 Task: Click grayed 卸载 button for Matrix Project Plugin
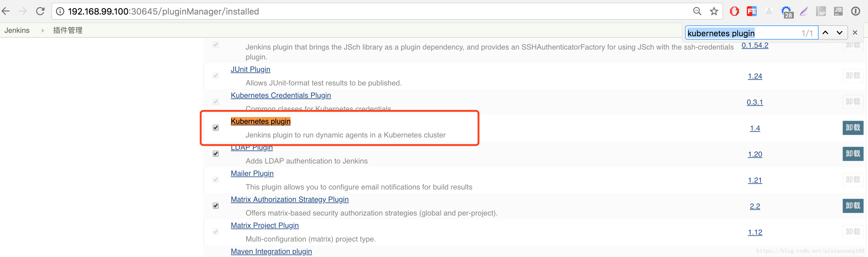point(853,232)
